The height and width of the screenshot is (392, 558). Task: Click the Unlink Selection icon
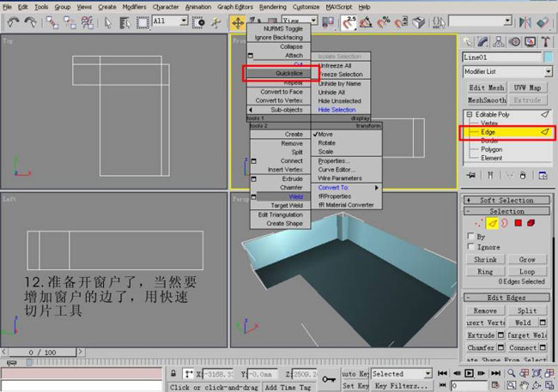70,22
